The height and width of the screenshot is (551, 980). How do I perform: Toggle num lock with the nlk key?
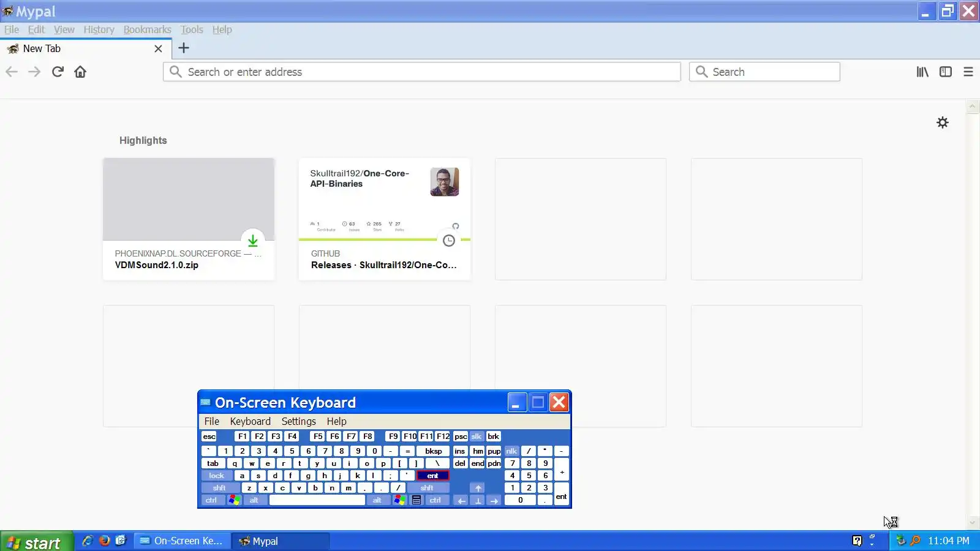tap(511, 451)
